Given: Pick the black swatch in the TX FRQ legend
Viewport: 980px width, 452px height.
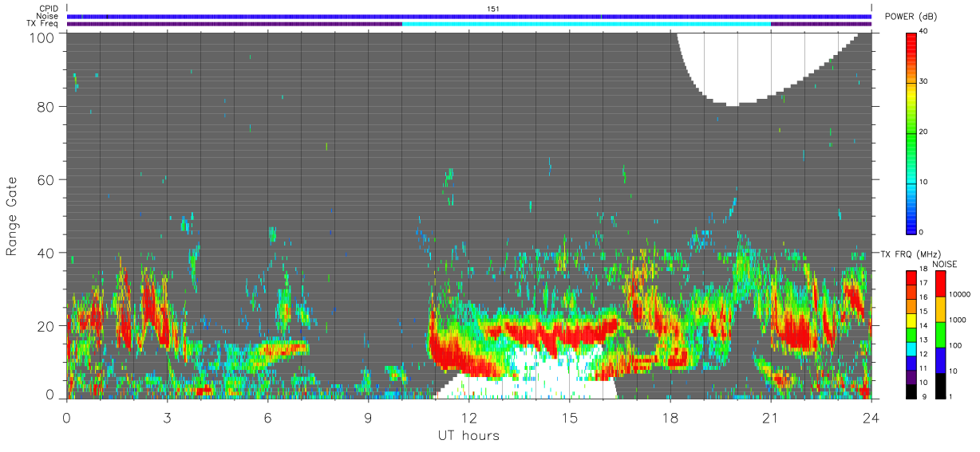Looking at the screenshot, I should click(x=911, y=393).
